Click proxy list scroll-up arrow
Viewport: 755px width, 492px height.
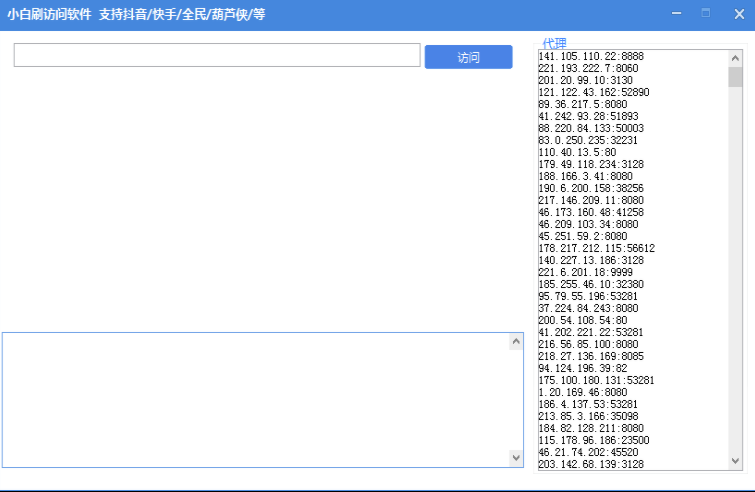coord(735,58)
